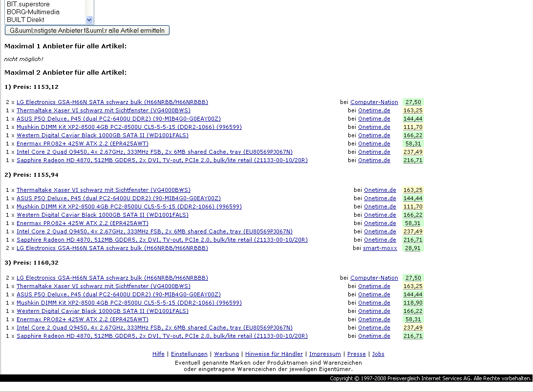Open the Einstellungen footer link
533x392 pixels.
point(189,354)
